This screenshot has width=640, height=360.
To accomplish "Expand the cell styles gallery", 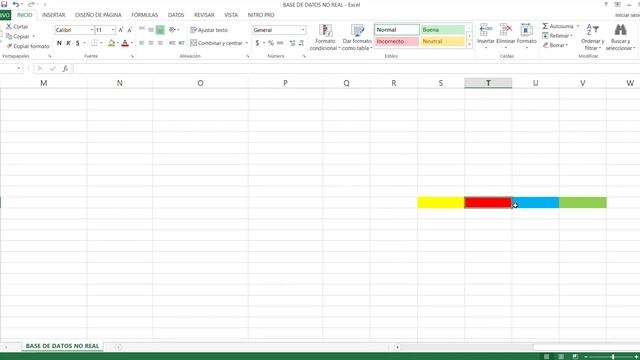I will (x=469, y=44).
